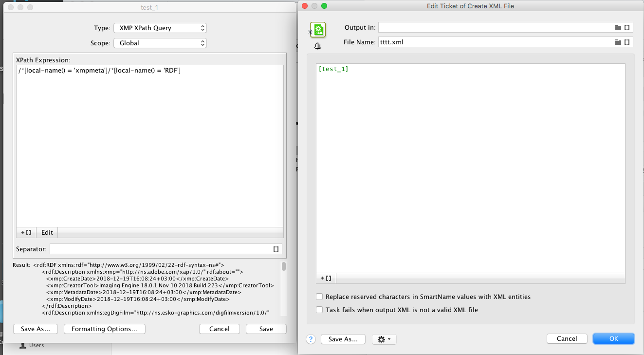This screenshot has height=355, width=644.
Task: Browse folder for the Output in field
Action: (618, 28)
